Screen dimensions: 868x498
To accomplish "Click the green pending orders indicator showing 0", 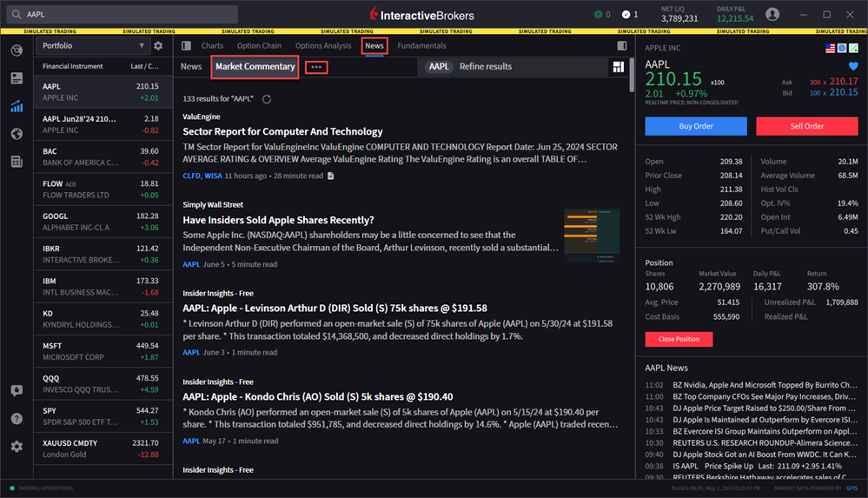I will (602, 15).
